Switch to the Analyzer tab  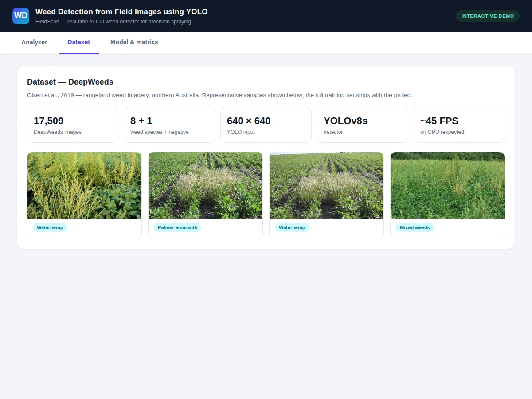(x=34, y=43)
